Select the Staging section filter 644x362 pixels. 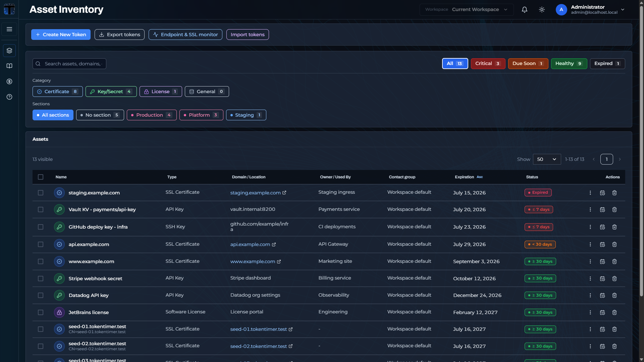(246, 115)
